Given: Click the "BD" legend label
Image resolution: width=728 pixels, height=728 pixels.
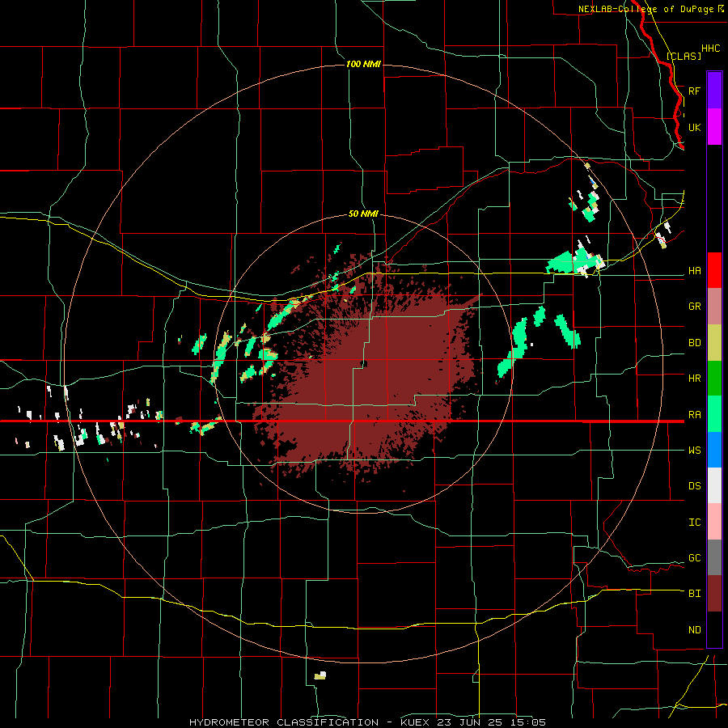Looking at the screenshot, I should tap(694, 343).
